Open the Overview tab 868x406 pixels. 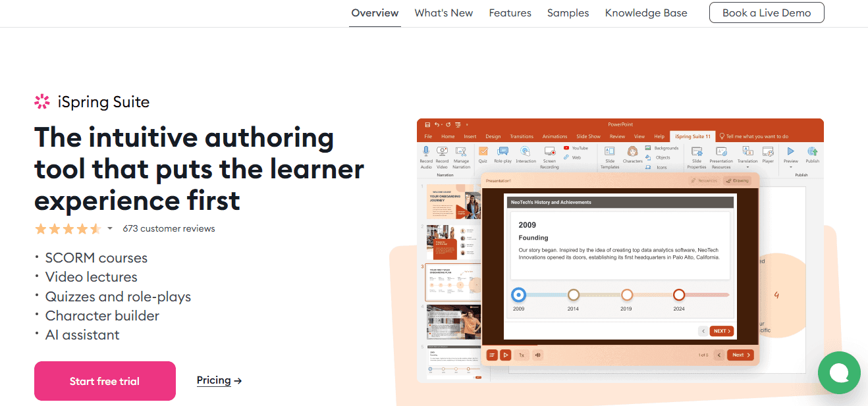coord(375,13)
